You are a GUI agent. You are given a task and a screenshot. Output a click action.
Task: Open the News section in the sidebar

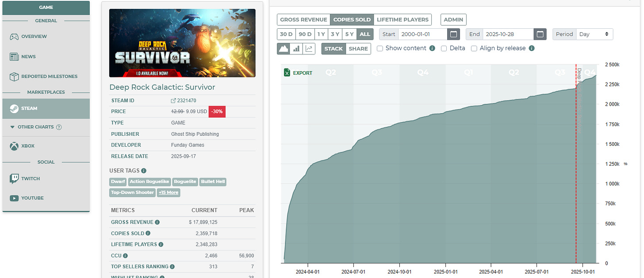click(46, 57)
